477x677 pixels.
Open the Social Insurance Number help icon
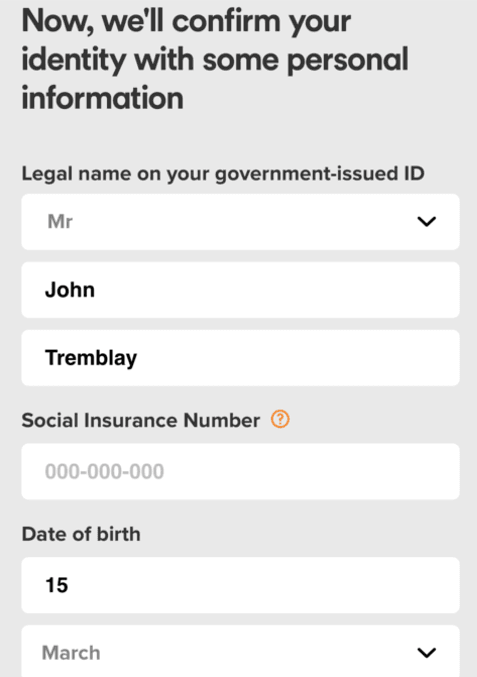[x=280, y=419]
